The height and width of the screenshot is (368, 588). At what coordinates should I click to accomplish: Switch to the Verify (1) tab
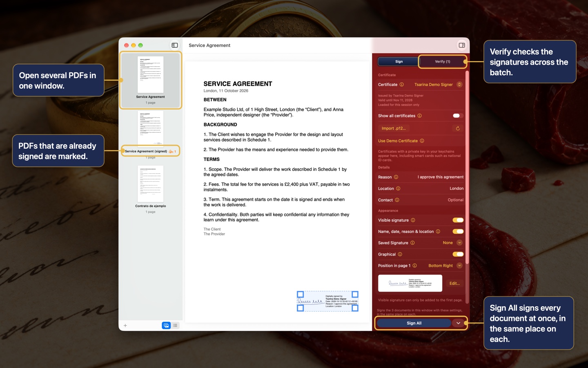[443, 62]
